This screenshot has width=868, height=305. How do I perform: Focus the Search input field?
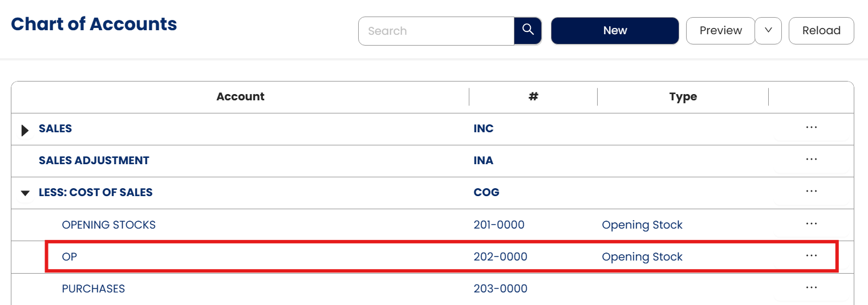point(436,31)
